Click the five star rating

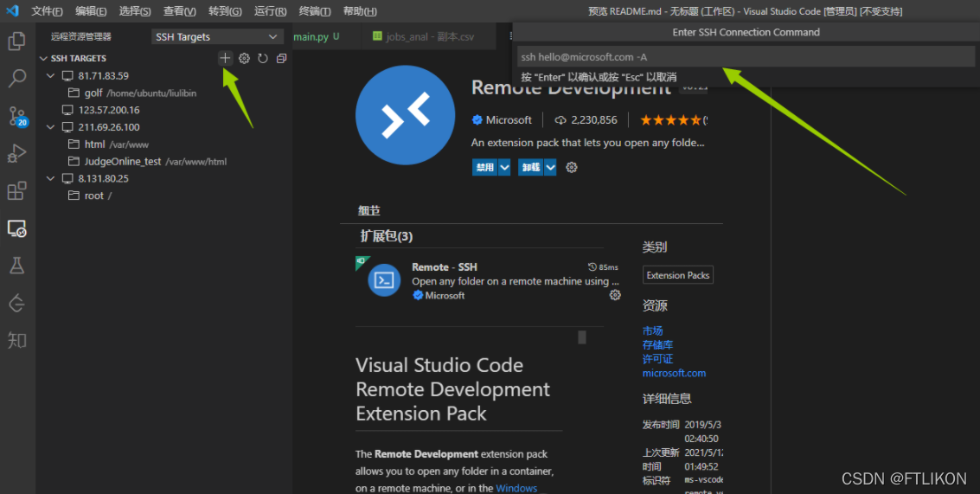tap(672, 120)
